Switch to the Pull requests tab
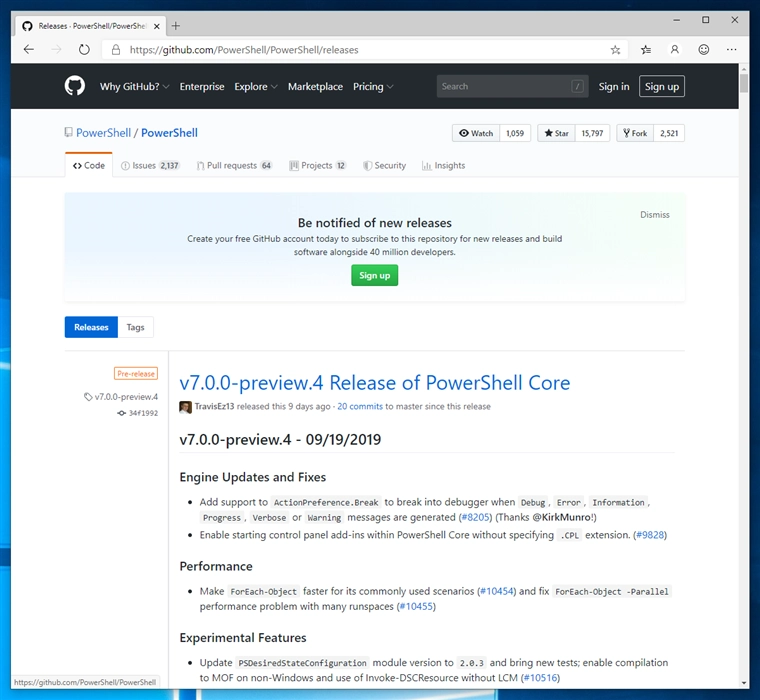Screen dimensions: 760x700 (x=235, y=165)
